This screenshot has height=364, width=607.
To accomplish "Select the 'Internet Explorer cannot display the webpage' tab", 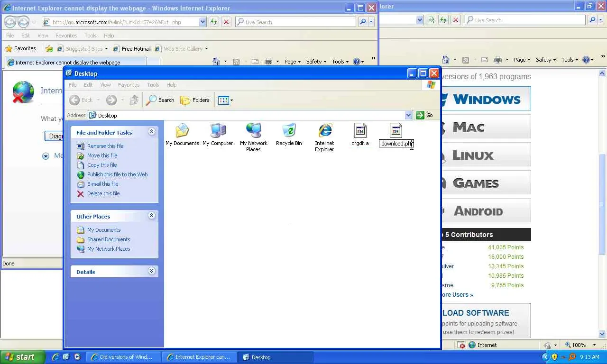I will point(75,62).
